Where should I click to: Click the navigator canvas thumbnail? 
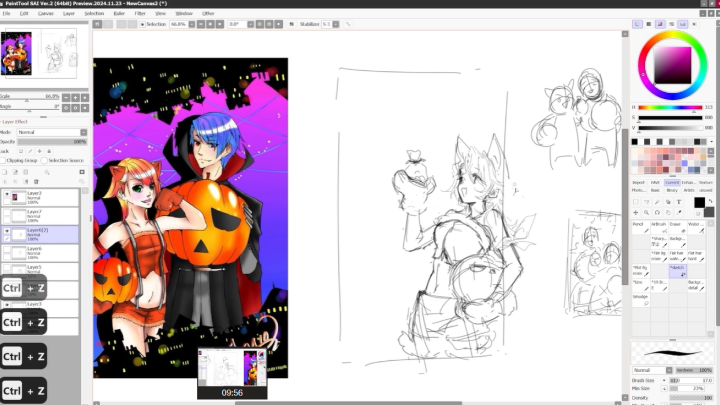click(39, 53)
